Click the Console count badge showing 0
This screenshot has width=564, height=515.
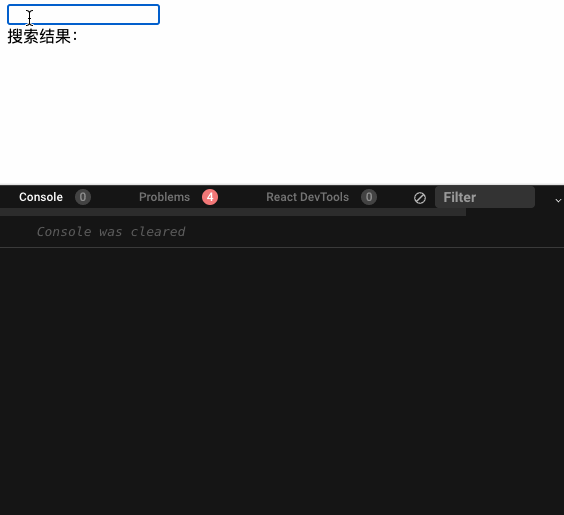click(83, 197)
